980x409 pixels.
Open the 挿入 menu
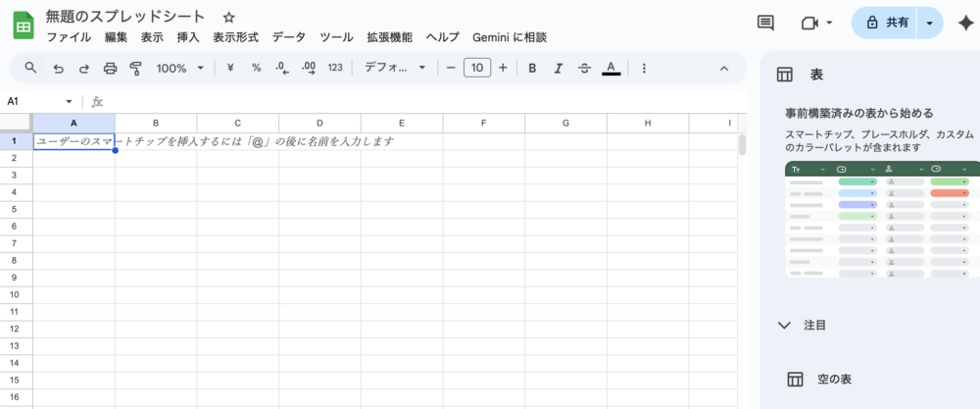click(188, 37)
